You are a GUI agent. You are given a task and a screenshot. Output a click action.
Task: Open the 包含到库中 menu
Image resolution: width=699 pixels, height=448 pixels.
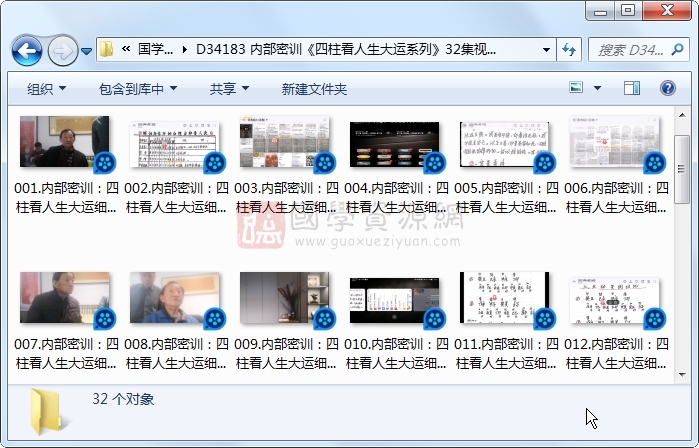138,89
